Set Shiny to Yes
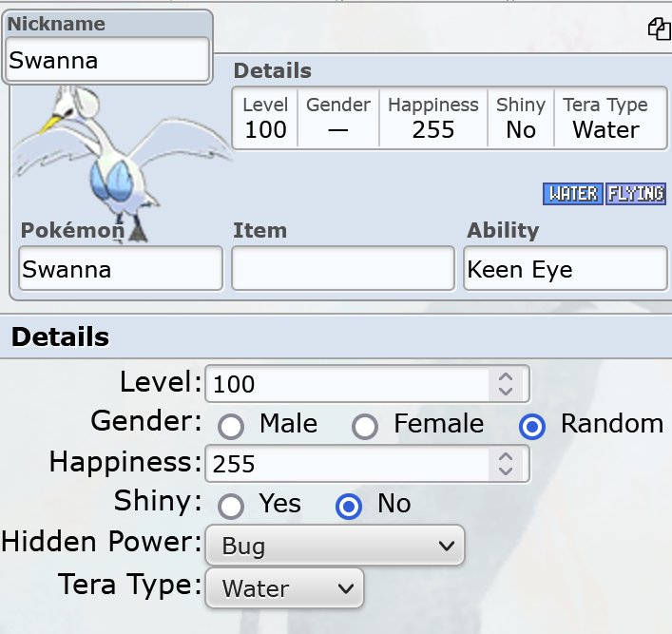The height and width of the screenshot is (634, 672). 231,507
